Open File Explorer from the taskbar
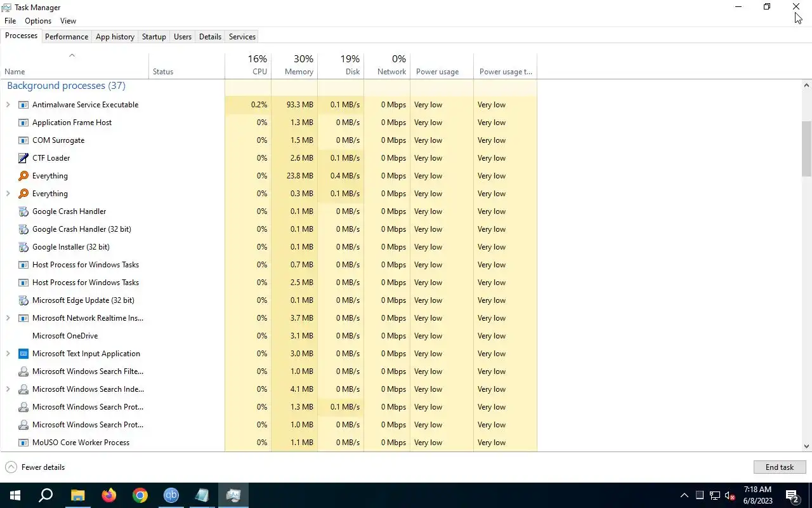Screen dimensions: 812x508 (77, 495)
